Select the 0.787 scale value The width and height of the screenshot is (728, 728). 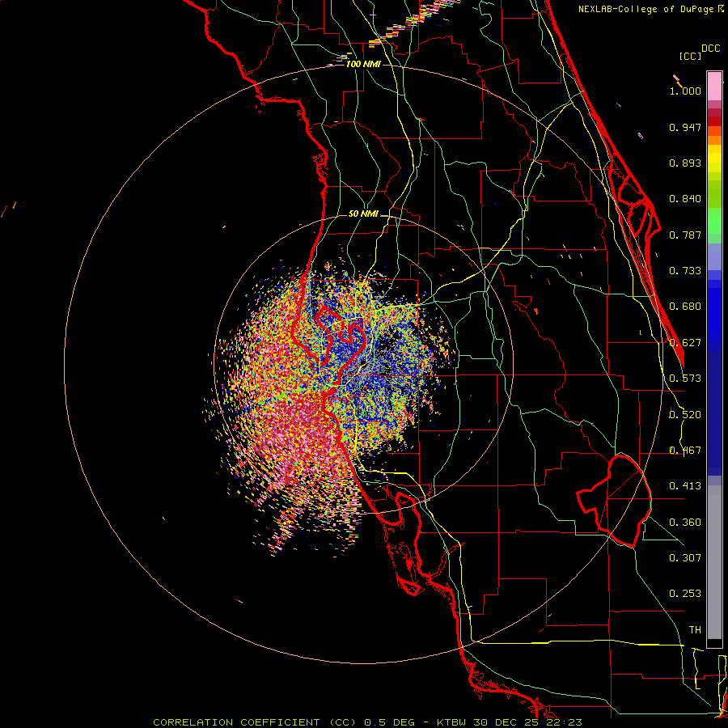685,235
